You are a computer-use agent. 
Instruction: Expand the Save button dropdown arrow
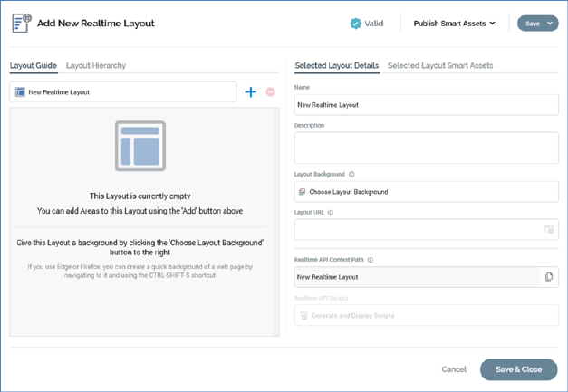[x=550, y=24]
